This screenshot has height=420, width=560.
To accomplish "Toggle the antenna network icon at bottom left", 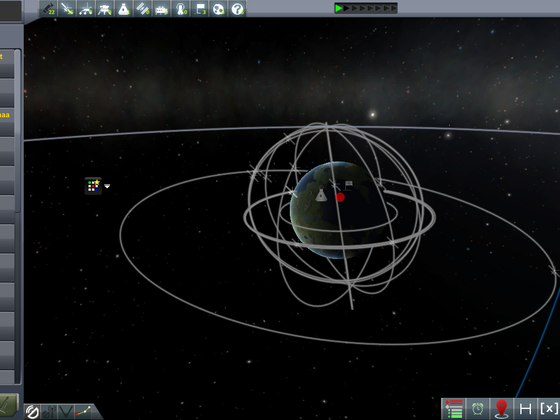I will point(49,412).
